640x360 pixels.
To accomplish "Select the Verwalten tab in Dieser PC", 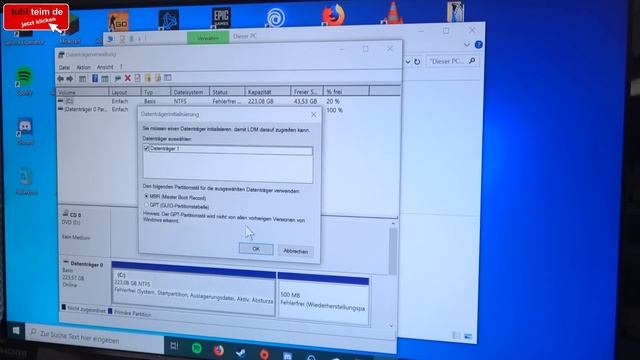I will coord(208,38).
